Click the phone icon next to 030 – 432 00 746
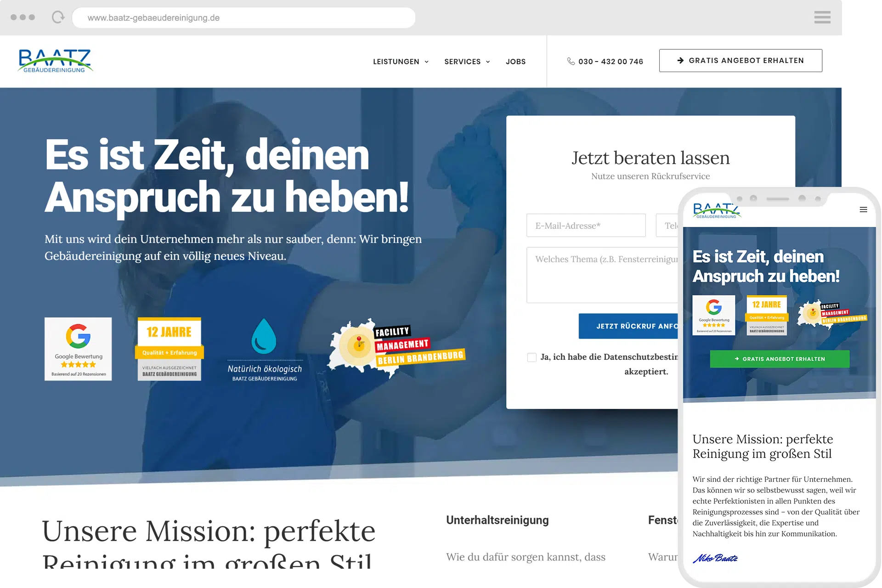This screenshot has height=588, width=882. click(x=571, y=61)
